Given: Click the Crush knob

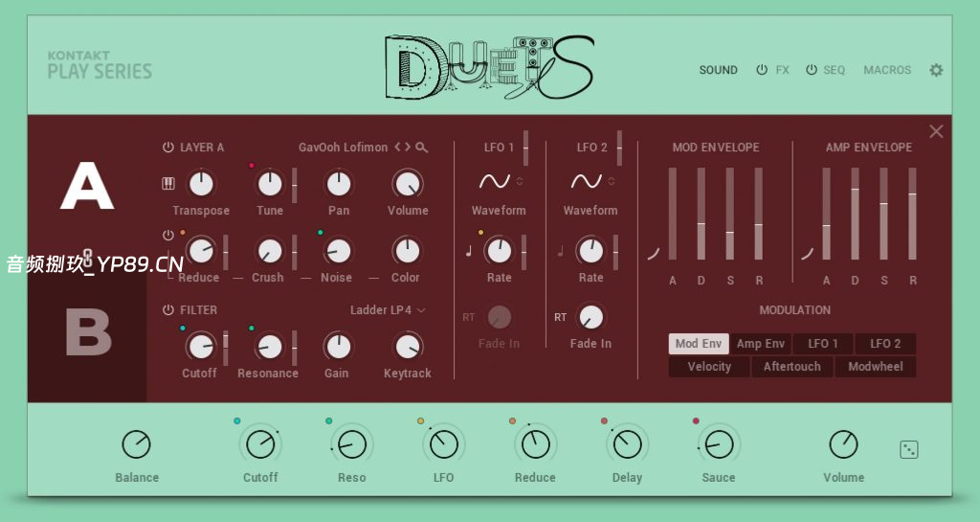Looking at the screenshot, I should click(x=270, y=251).
